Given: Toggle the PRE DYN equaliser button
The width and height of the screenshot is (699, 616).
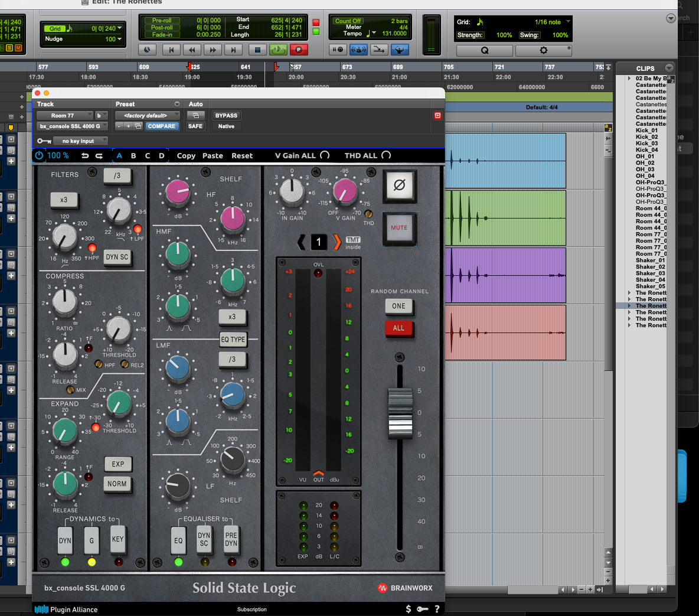Looking at the screenshot, I should coord(231,539).
